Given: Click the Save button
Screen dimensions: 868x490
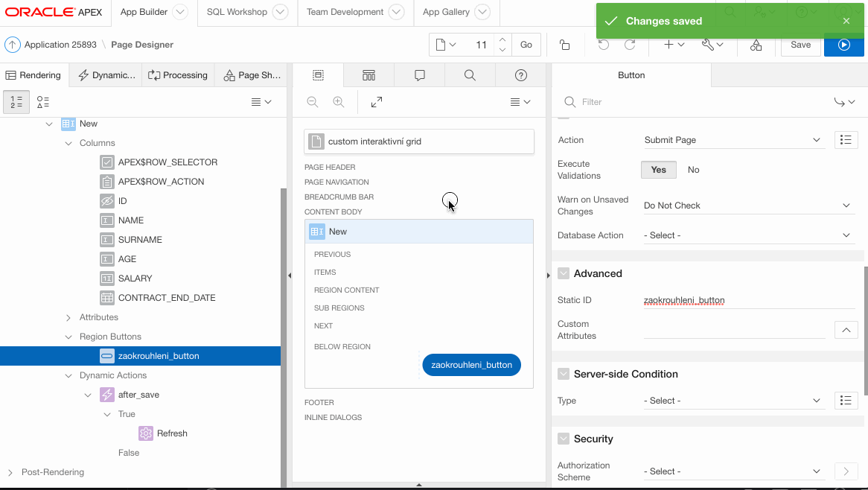Looking at the screenshot, I should coord(800,45).
